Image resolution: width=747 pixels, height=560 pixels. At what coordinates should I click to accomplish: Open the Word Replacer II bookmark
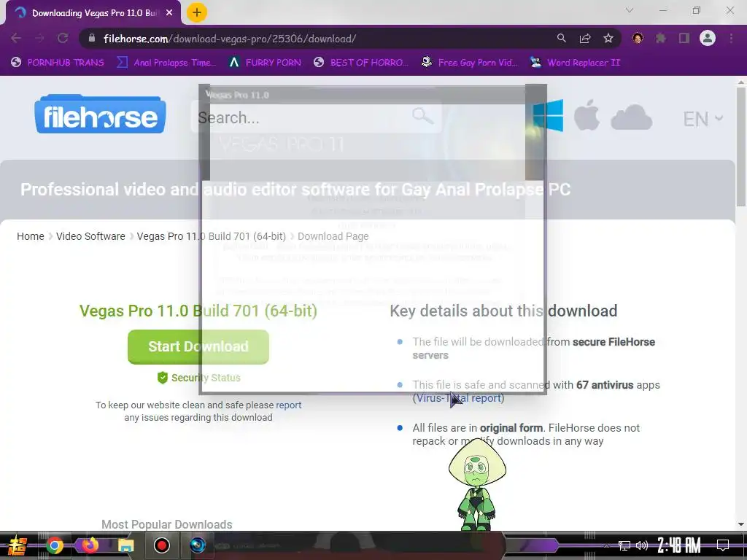[575, 63]
